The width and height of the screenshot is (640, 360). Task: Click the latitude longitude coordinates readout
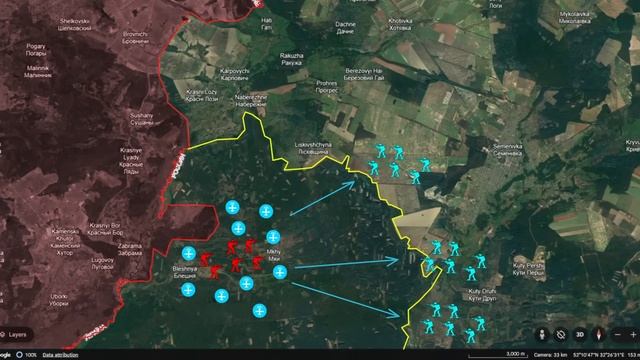click(598, 355)
